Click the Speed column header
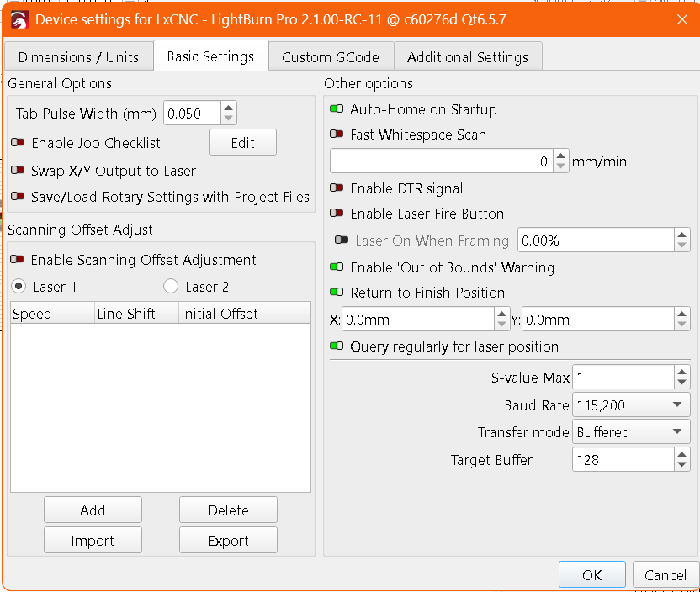700x592 pixels. coord(52,313)
